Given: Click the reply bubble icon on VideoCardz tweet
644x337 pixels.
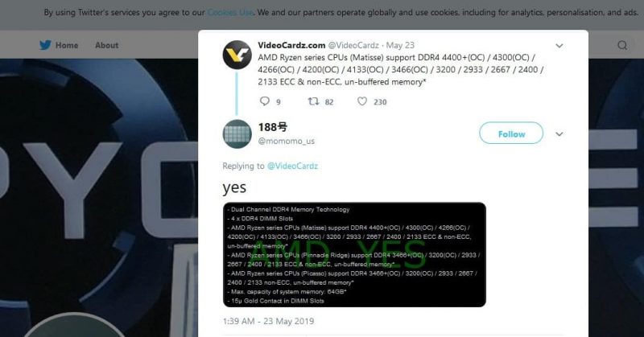Looking at the screenshot, I should coord(265,101).
